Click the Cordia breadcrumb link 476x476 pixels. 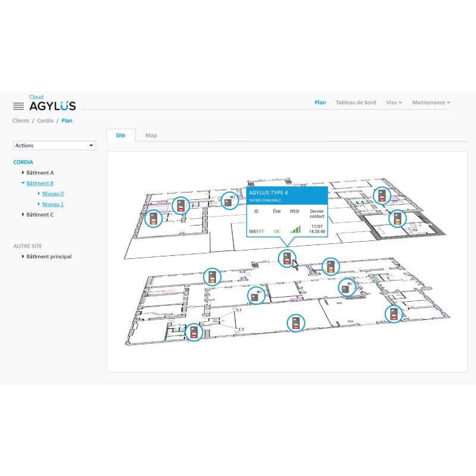click(x=45, y=120)
